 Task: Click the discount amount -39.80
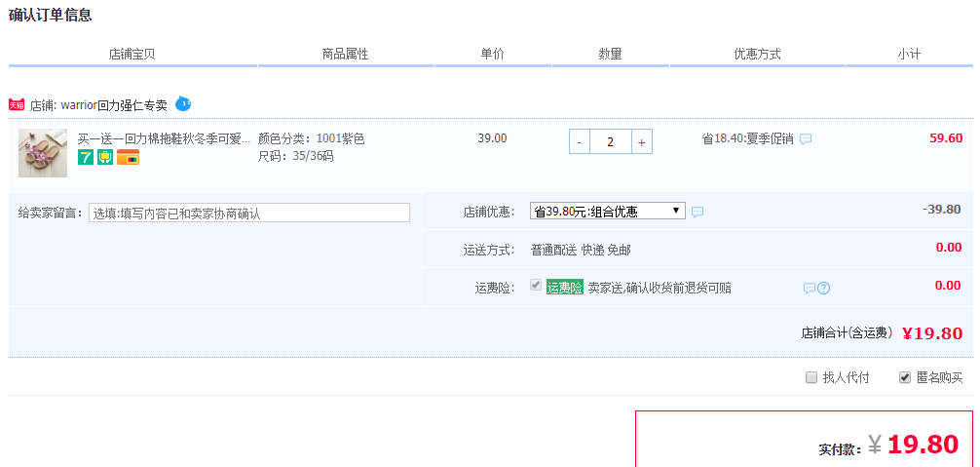(x=942, y=209)
